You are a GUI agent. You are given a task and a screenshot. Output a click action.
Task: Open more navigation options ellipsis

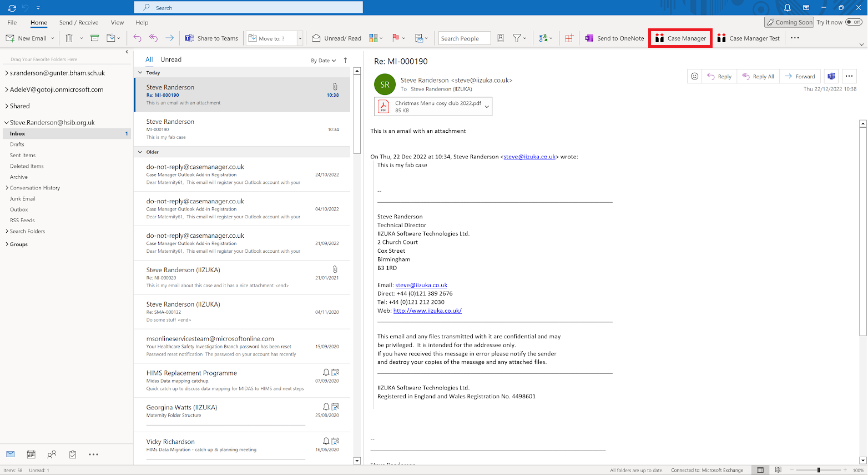pyautogui.click(x=93, y=454)
